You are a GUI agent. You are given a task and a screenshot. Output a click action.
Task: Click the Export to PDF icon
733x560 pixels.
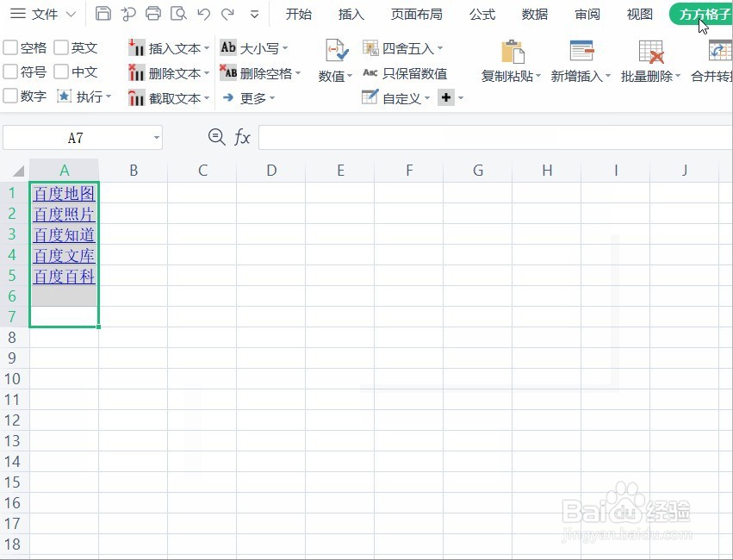128,14
